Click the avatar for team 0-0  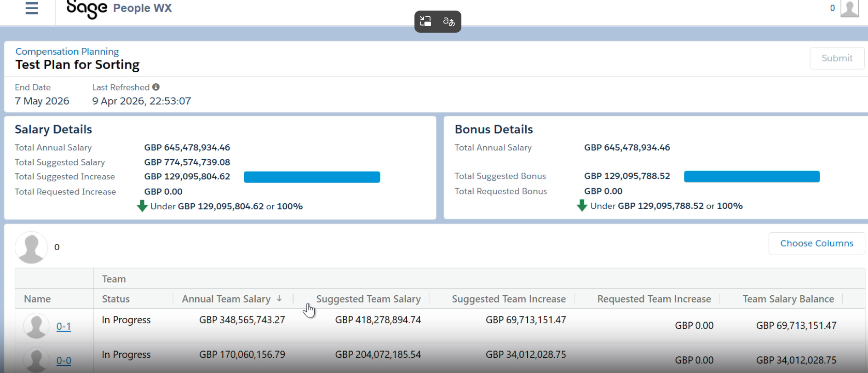coord(36,360)
